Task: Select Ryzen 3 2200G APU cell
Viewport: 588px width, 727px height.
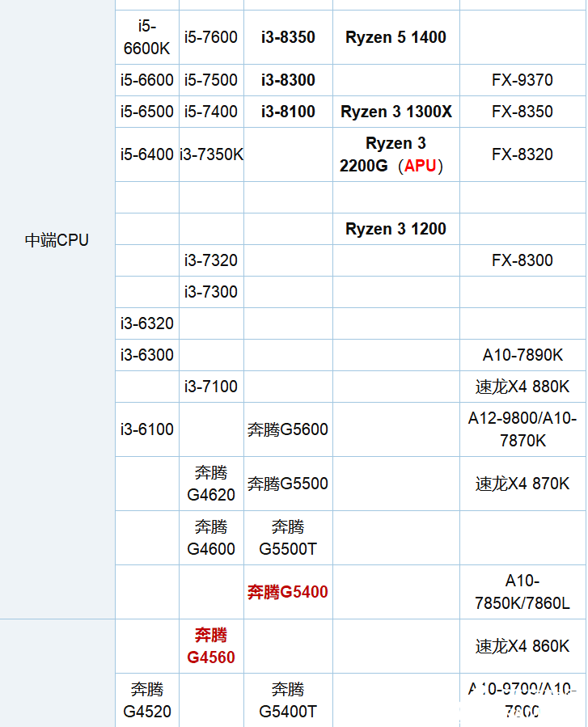Action: click(396, 154)
